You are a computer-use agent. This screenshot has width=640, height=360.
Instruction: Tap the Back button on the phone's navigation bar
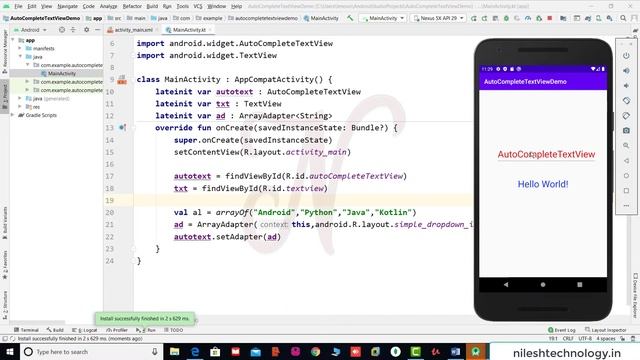(506, 284)
